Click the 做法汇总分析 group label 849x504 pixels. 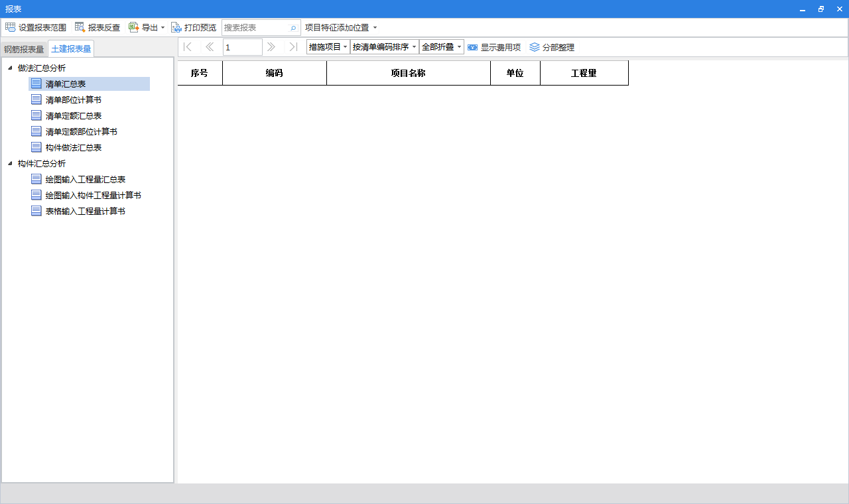(42, 68)
